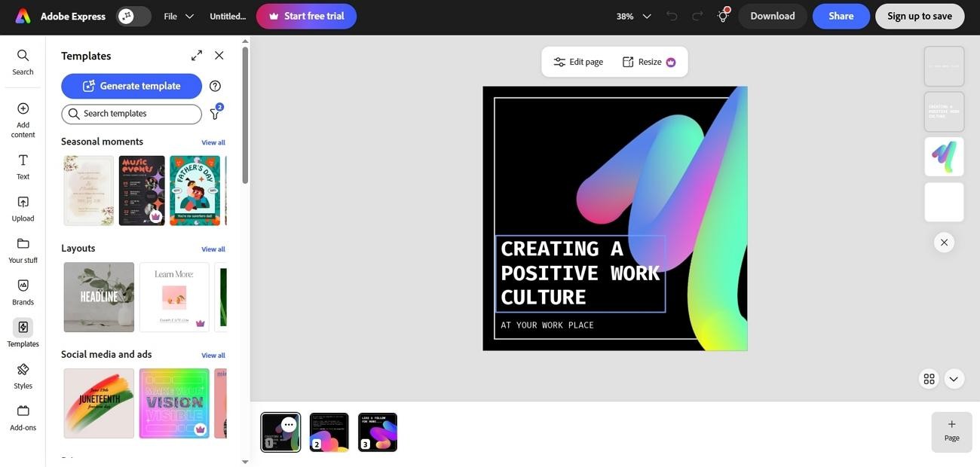Select the floral wedding invitation template
Image resolution: width=980 pixels, height=467 pixels.
(89, 191)
